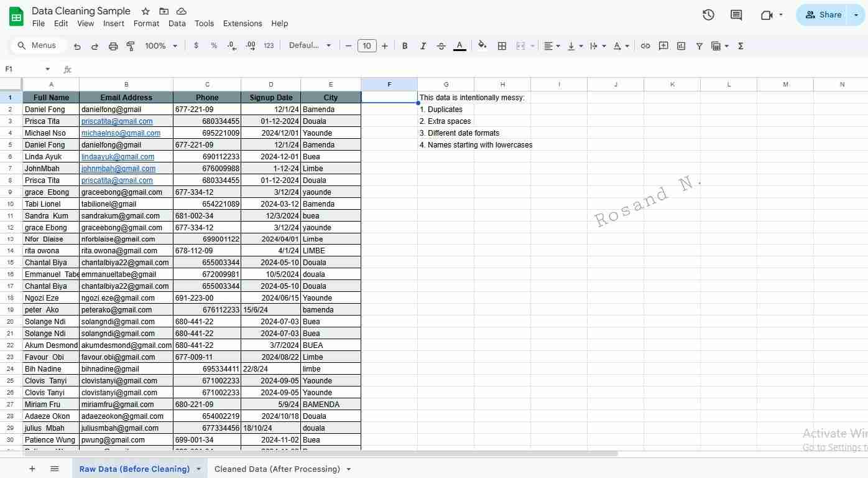Click the font size input field

[367, 46]
